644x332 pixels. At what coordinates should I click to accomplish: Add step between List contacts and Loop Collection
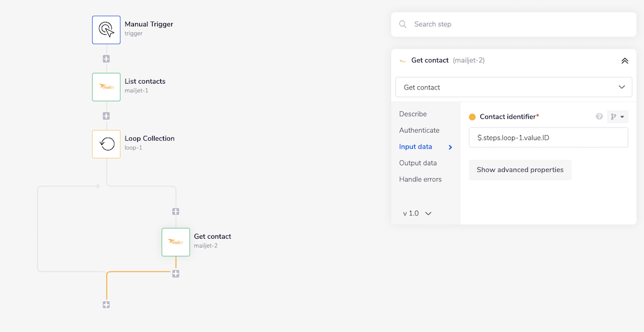tap(106, 116)
